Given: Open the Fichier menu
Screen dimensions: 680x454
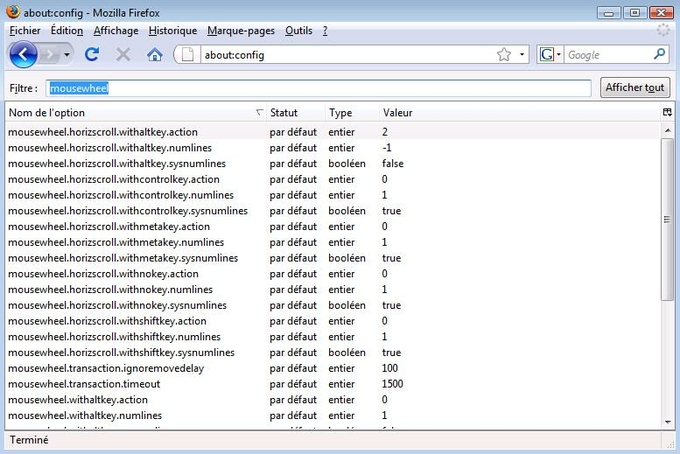Looking at the screenshot, I should click(25, 31).
